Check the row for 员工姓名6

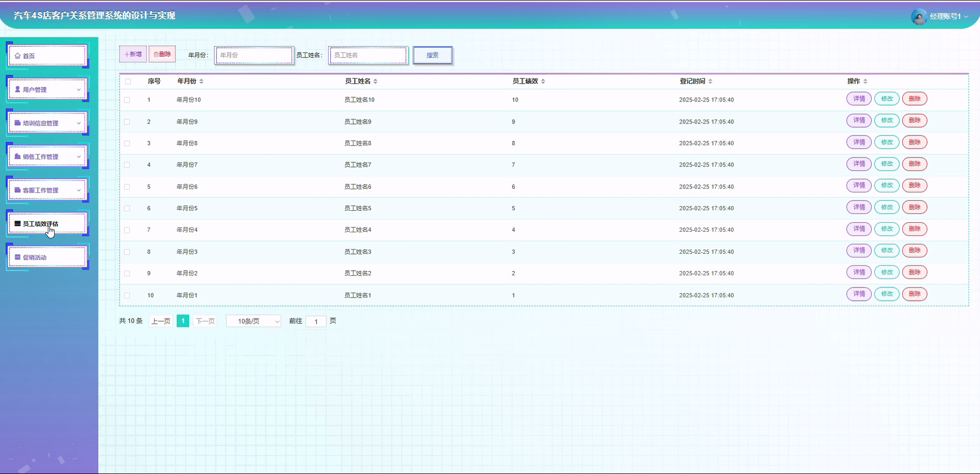pyautogui.click(x=127, y=187)
